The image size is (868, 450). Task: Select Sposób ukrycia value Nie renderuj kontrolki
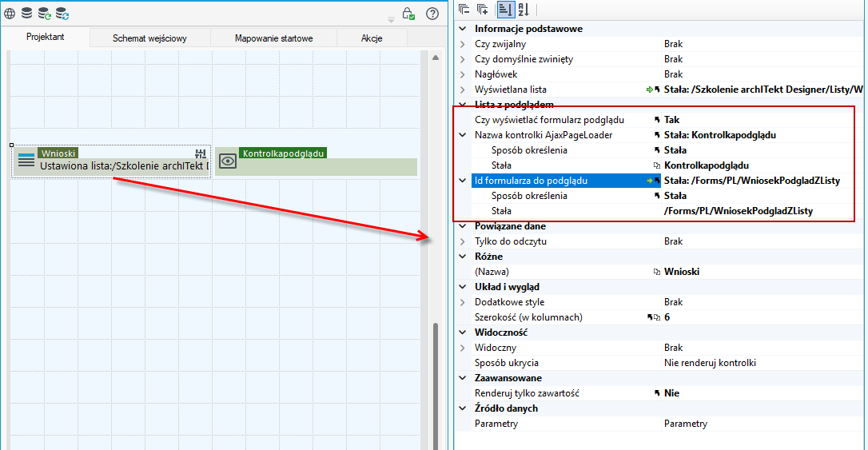pyautogui.click(x=762, y=363)
